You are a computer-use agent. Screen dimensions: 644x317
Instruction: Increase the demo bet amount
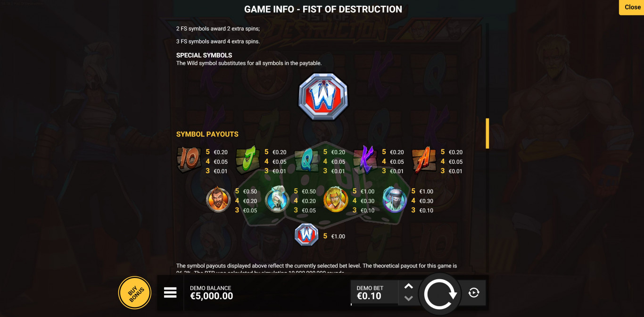[409, 286]
